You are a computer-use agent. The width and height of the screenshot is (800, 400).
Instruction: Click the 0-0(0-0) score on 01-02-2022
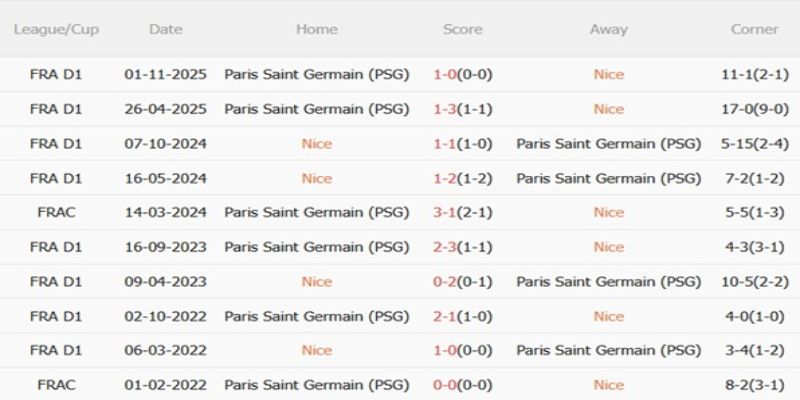[463, 385]
